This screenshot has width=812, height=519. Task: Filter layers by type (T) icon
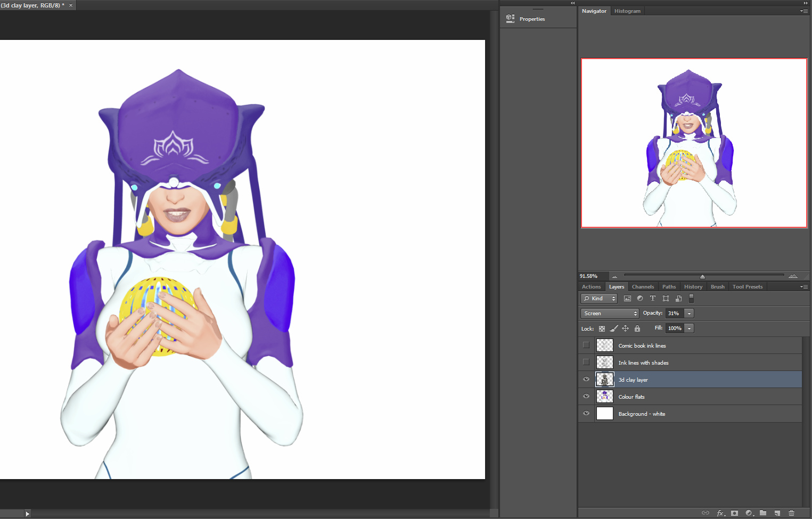point(653,299)
